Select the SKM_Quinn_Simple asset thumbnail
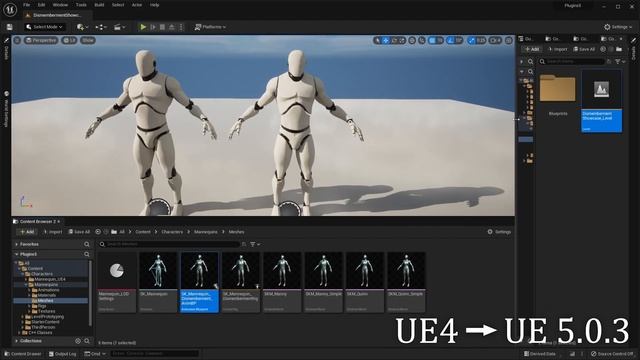This screenshot has height=360, width=640. [x=406, y=282]
